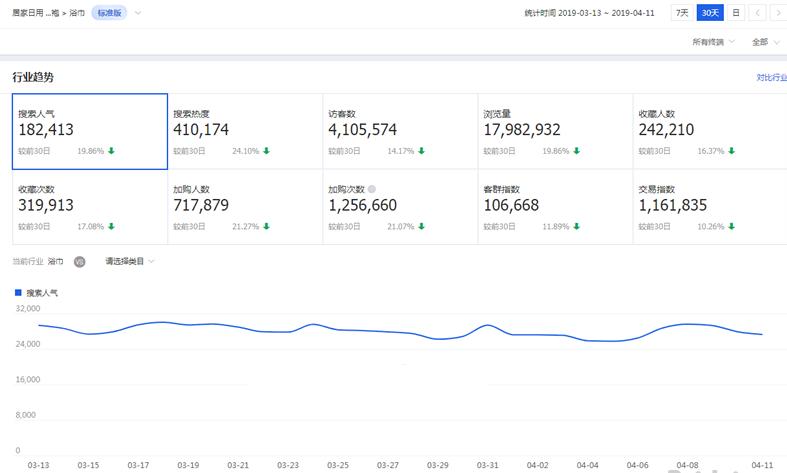This screenshot has height=473, width=787.
Task: Select the 客群指数 metric card
Action: (x=555, y=207)
